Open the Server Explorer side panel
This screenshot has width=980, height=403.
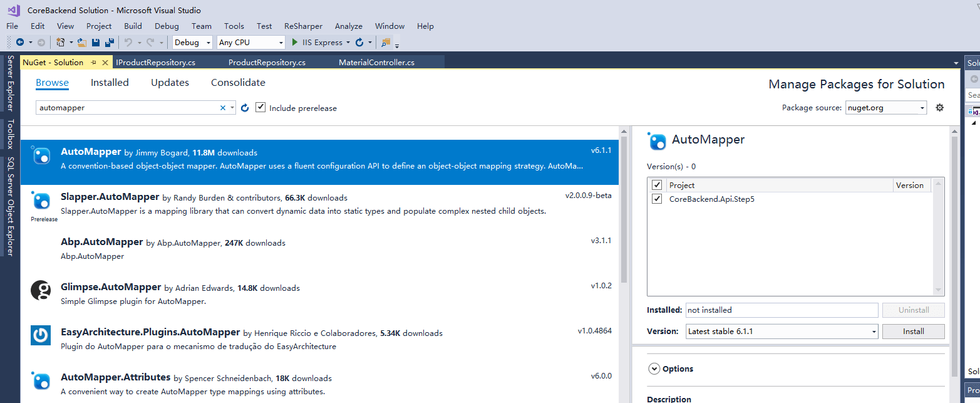10,83
